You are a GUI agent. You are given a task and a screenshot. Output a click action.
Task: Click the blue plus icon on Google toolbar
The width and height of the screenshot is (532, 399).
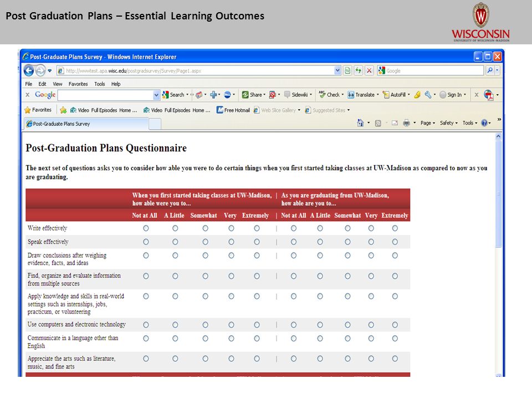coord(213,95)
